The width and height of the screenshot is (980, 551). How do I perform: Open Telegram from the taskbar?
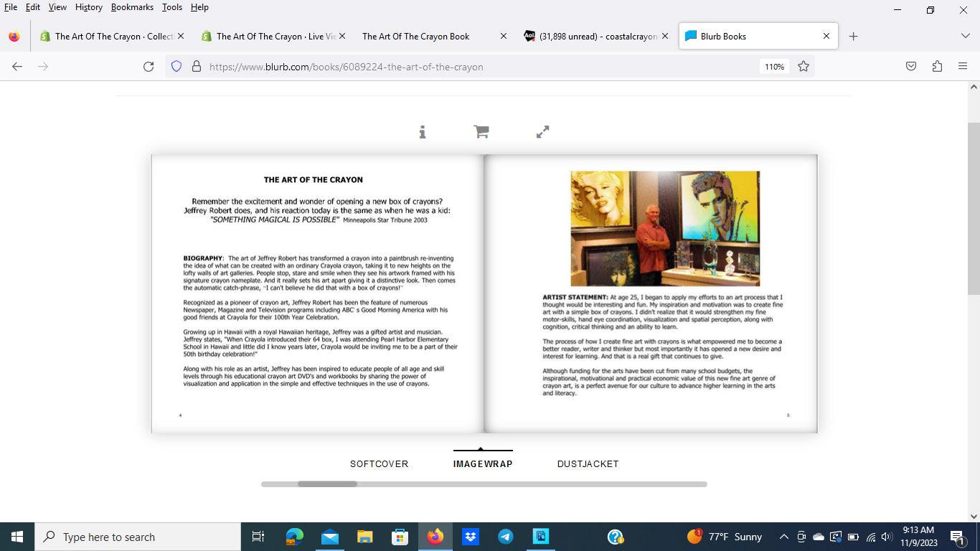506,537
